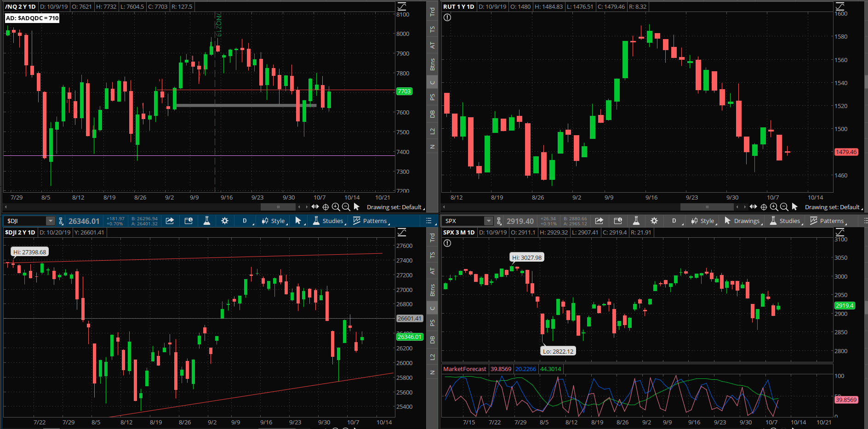Image resolution: width=868 pixels, height=429 pixels.
Task: Share the SPX chart via share icon
Action: [x=599, y=221]
